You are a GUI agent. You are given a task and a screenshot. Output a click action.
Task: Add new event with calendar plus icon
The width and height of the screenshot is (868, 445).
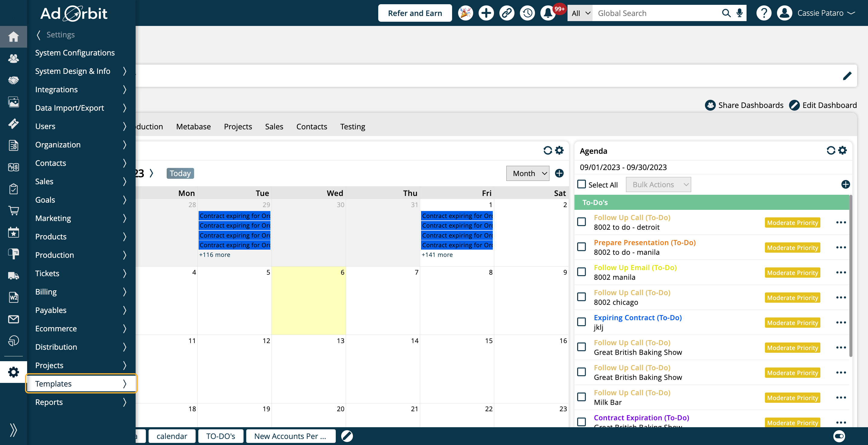[x=559, y=173]
